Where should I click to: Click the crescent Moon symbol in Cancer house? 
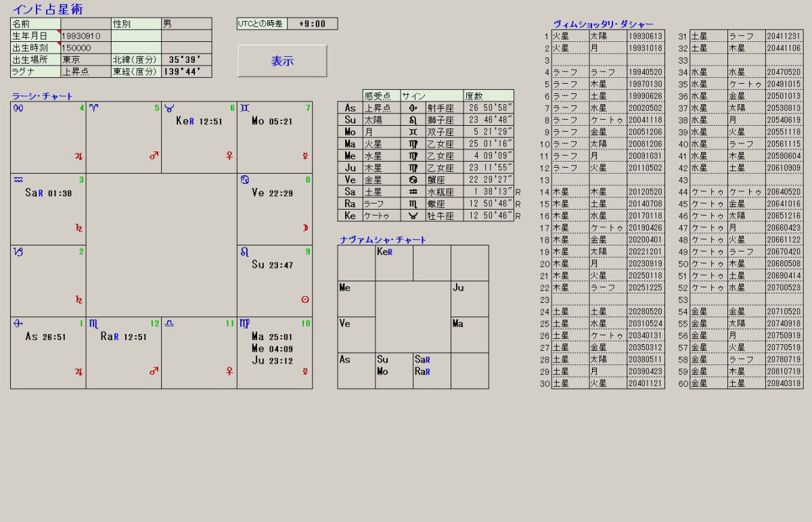[305, 228]
